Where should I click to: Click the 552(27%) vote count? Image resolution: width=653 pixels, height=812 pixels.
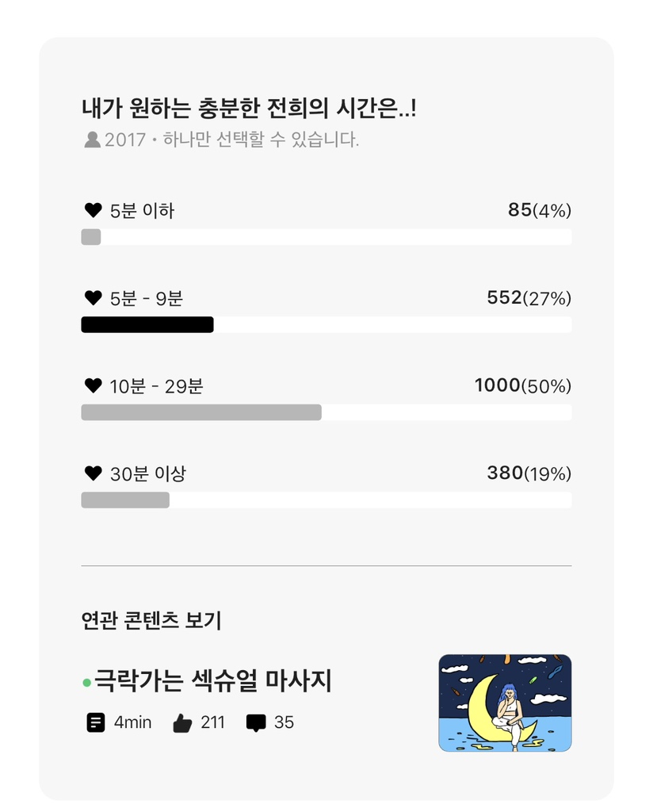[529, 298]
